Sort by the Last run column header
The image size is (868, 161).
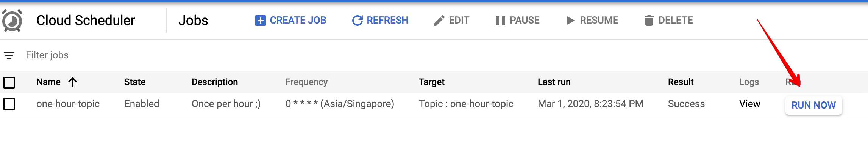(554, 82)
